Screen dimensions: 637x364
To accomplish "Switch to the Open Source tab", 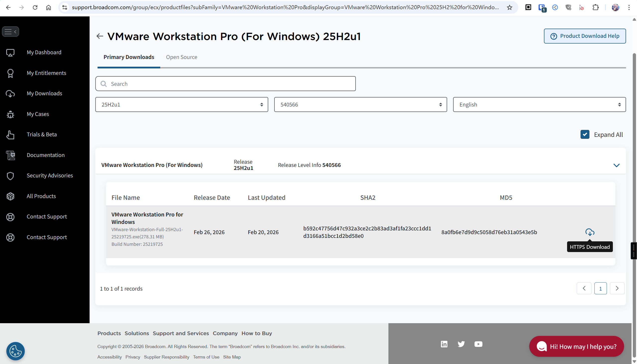I will click(181, 57).
